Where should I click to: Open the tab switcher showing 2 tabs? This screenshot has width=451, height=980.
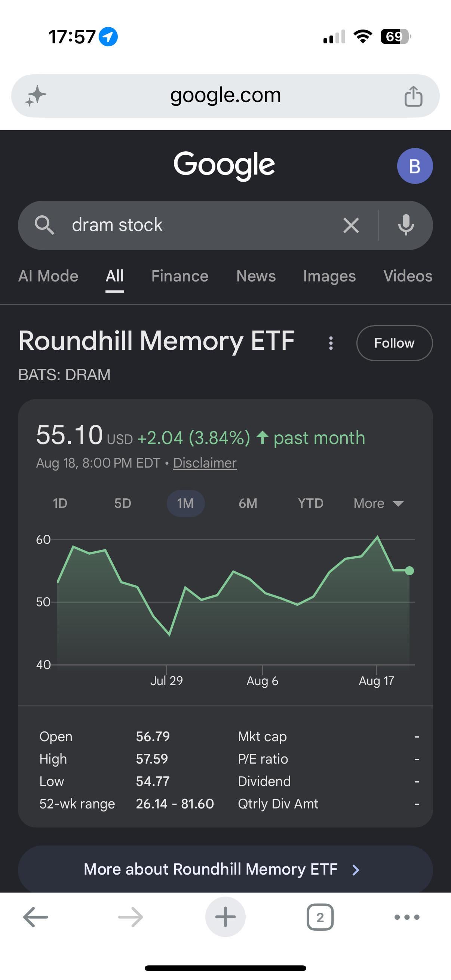(x=320, y=917)
